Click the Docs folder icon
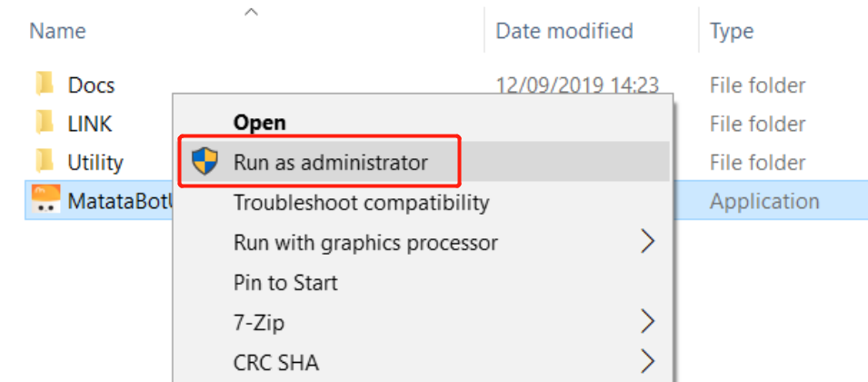This screenshot has height=382, width=868. [x=45, y=85]
